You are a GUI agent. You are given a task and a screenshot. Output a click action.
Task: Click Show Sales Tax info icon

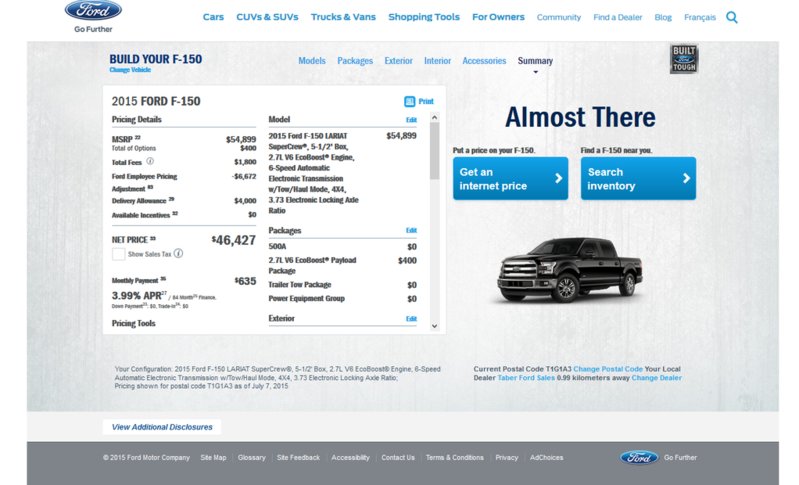pos(178,253)
